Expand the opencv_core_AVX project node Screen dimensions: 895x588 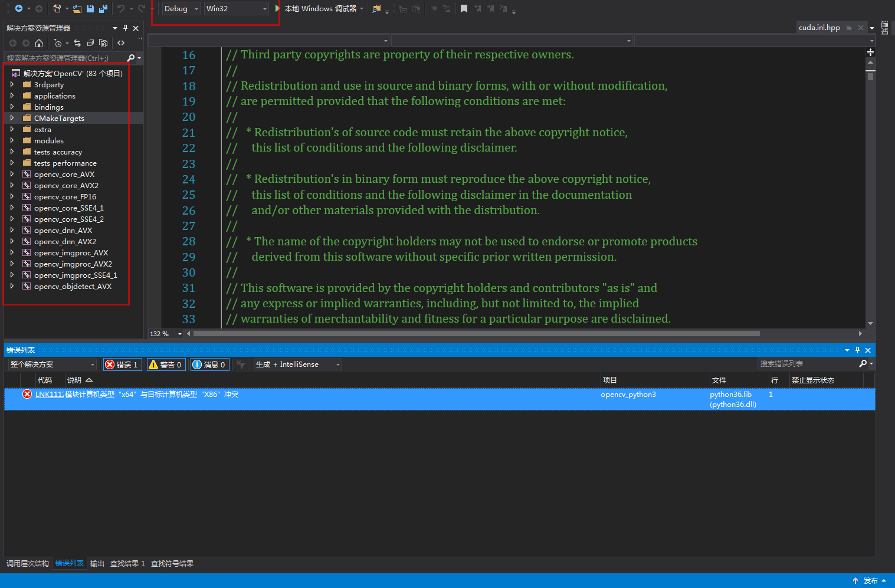coord(12,174)
